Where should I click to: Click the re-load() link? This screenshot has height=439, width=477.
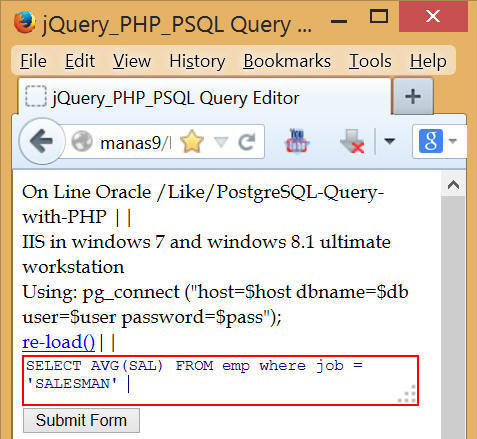click(x=58, y=342)
